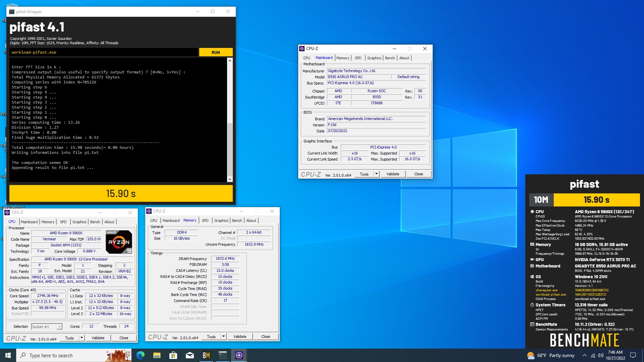644x362 pixels.
Task: Open SPD tab in Mainboard CPU-Z window
Action: (x=358, y=58)
